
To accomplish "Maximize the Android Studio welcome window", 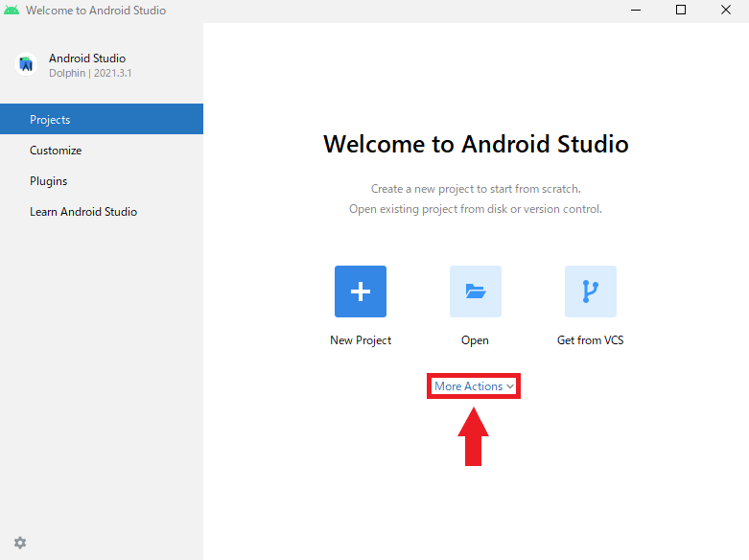I will [x=681, y=10].
